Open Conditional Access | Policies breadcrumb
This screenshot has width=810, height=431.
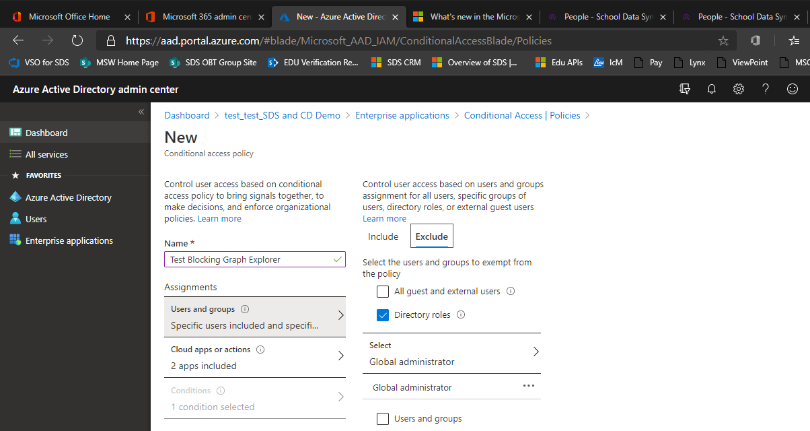click(x=522, y=115)
